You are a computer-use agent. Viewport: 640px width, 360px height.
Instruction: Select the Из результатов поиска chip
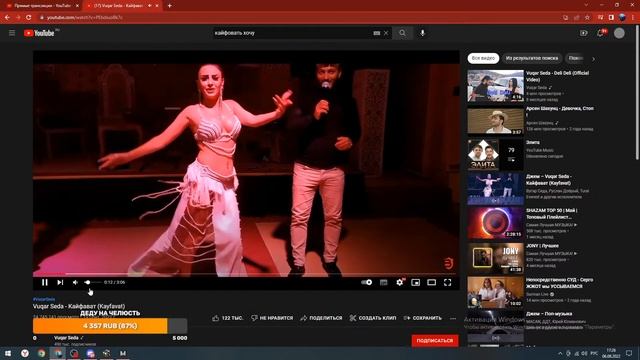coord(532,58)
